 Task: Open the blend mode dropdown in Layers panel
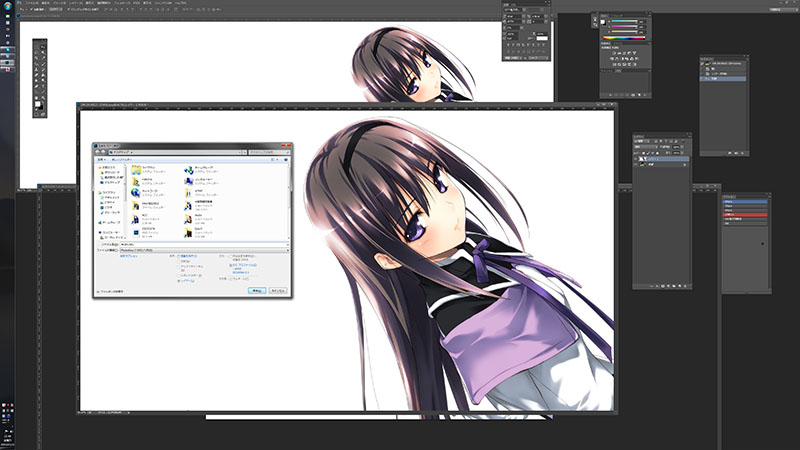point(646,147)
